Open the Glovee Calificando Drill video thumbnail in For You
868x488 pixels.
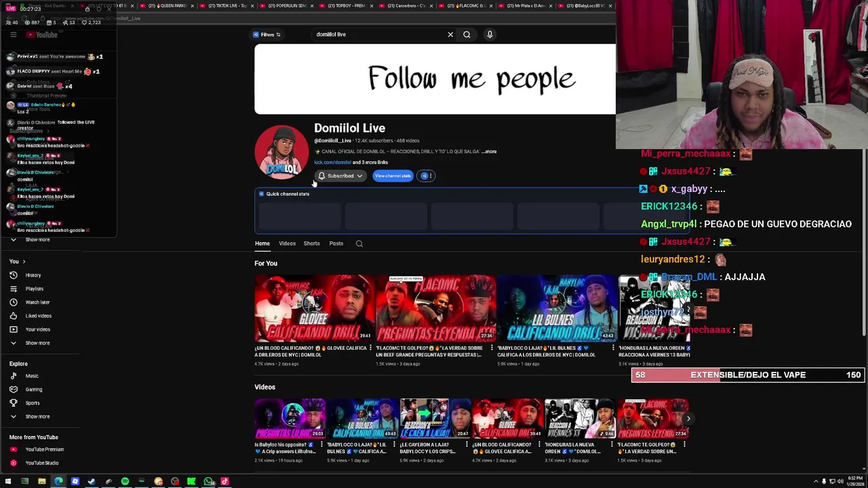tap(313, 308)
